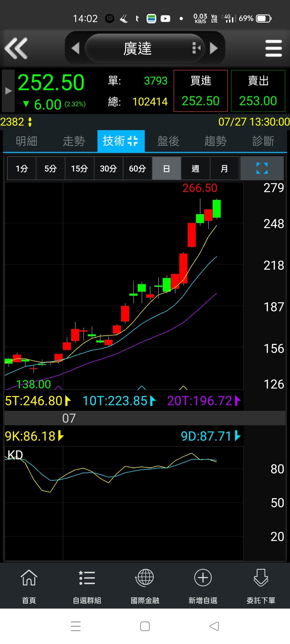Open 10T:223.85 moving average setting
Image resolution: width=290 pixels, height=644 pixels.
coord(119,401)
